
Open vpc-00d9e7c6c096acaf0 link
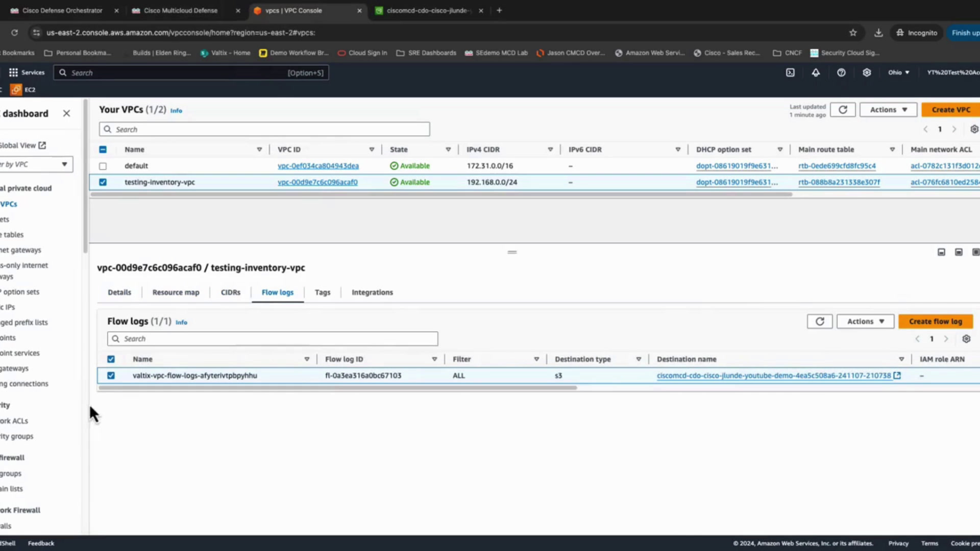pyautogui.click(x=317, y=182)
